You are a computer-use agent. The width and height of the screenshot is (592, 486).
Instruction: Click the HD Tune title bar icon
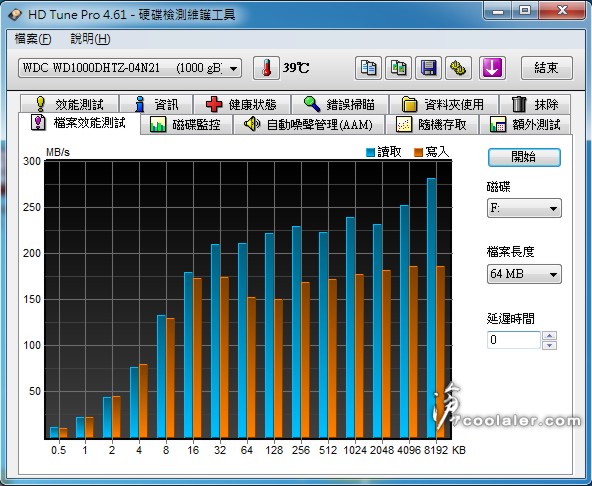coord(15,14)
